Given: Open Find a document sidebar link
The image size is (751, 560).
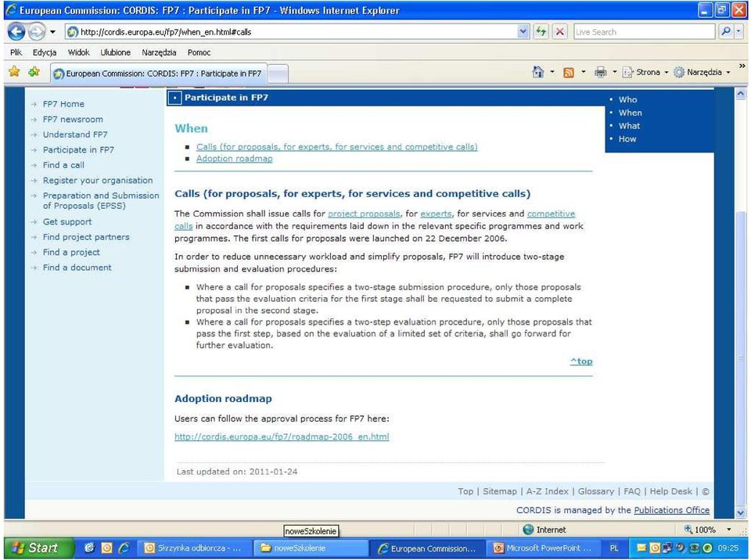Looking at the screenshot, I should click(x=77, y=267).
